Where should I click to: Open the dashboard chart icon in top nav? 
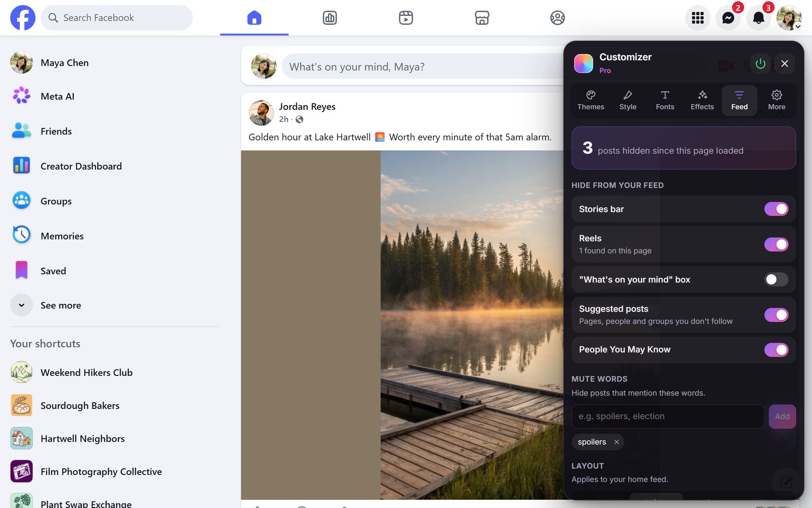click(330, 18)
